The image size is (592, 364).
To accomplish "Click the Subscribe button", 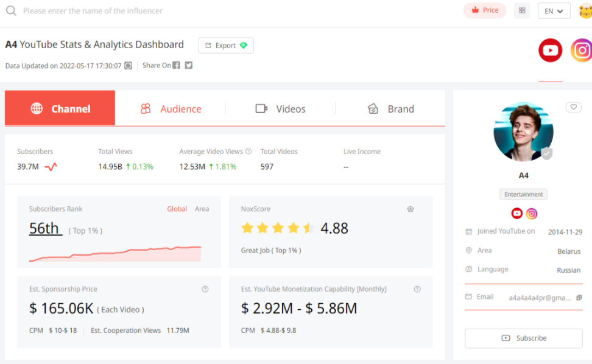I will click(x=524, y=338).
